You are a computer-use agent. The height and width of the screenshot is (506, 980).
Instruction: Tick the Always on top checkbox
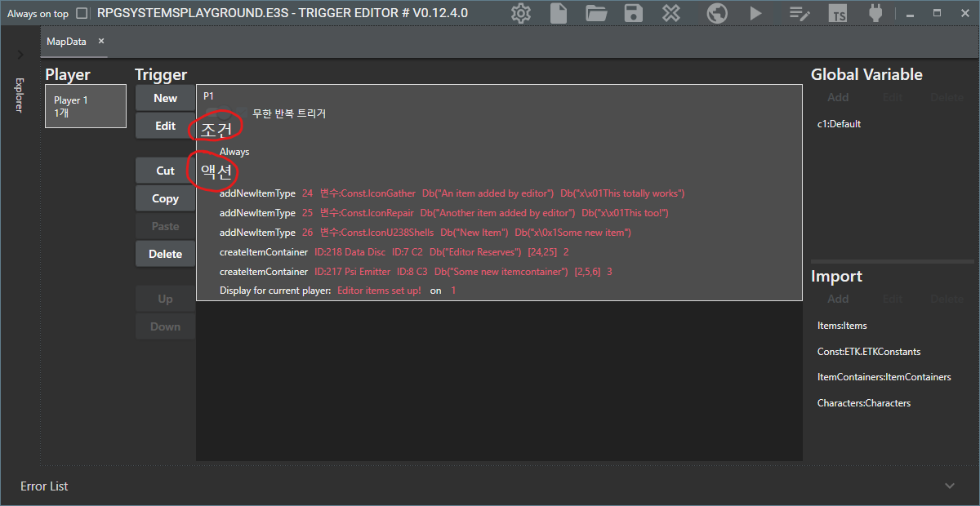click(x=81, y=14)
